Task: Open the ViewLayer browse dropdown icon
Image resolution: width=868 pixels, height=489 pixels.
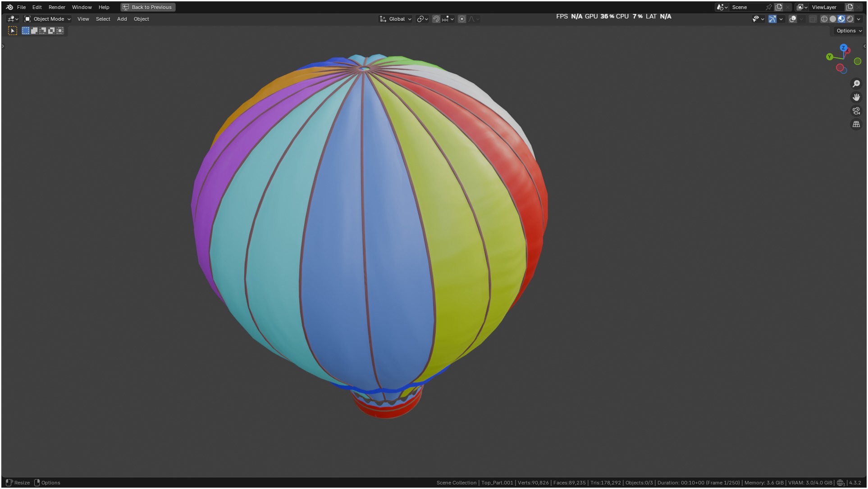Action: [802, 7]
